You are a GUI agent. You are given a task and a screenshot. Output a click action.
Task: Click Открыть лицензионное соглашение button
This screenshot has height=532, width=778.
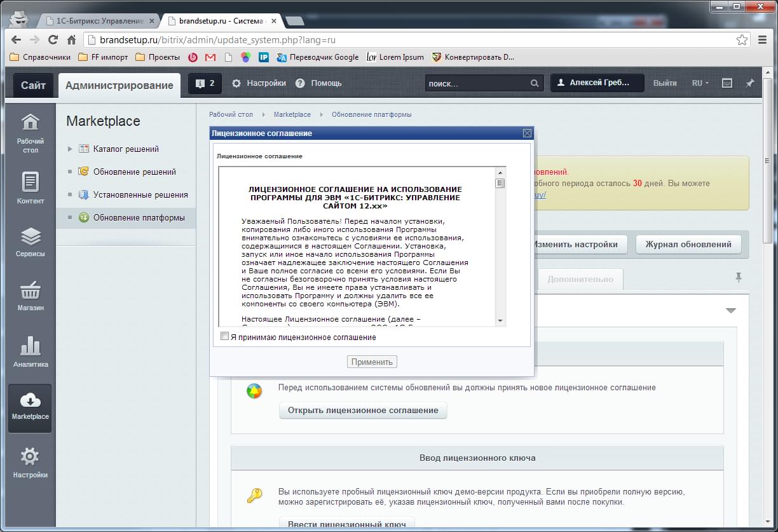point(363,410)
